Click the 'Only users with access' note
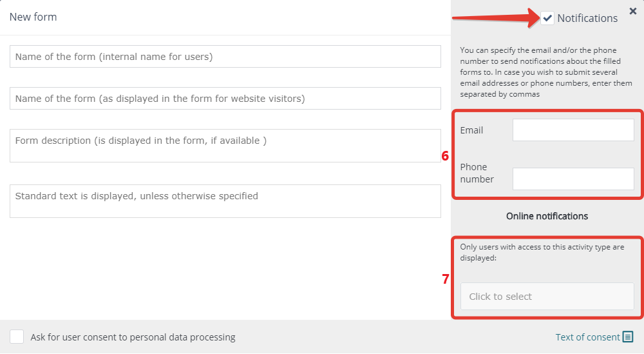 [x=542, y=253]
